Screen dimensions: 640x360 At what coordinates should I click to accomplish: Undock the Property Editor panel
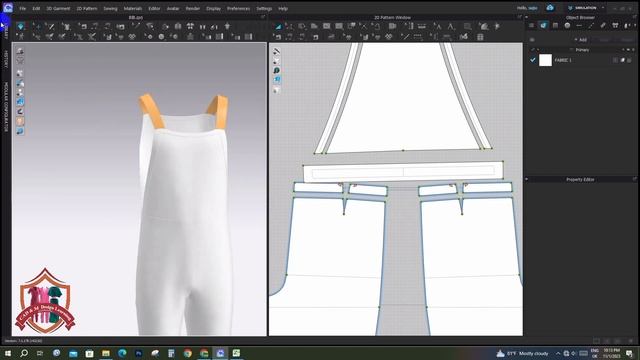pos(635,179)
